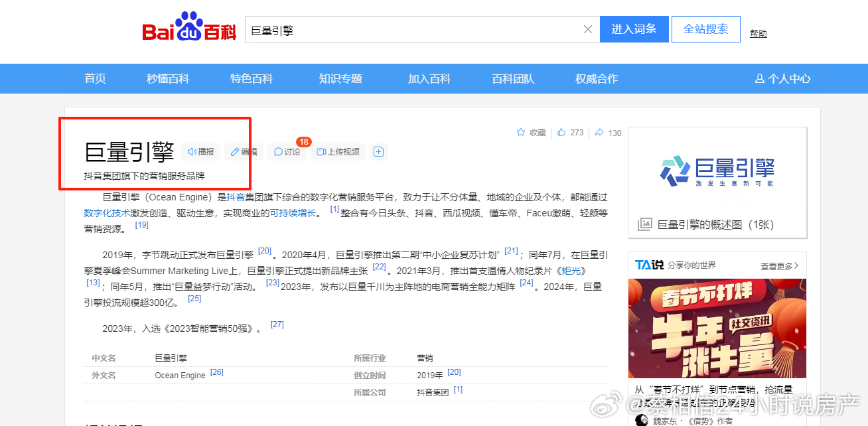868x426 pixels.
Task: Open the 特色百科 nav tab
Action: [252, 79]
